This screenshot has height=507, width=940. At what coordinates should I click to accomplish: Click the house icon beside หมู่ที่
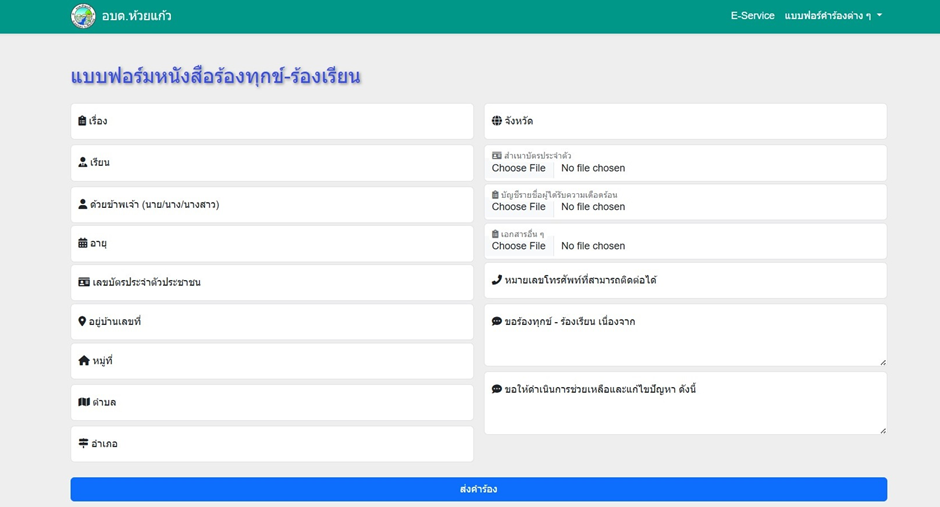[x=84, y=360]
